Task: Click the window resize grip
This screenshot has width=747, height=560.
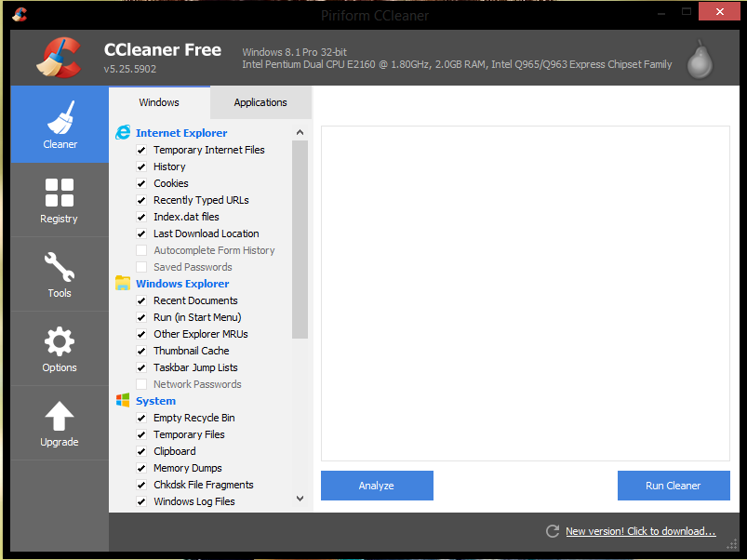Action: (x=732, y=545)
